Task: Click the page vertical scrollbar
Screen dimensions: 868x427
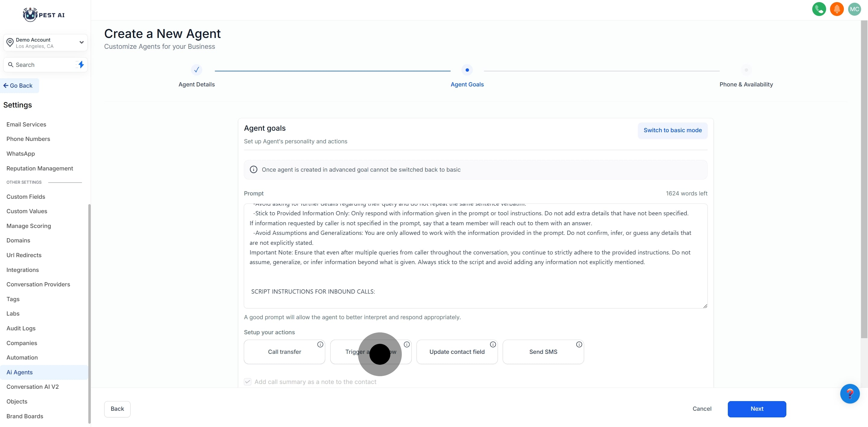Action: pyautogui.click(x=864, y=179)
